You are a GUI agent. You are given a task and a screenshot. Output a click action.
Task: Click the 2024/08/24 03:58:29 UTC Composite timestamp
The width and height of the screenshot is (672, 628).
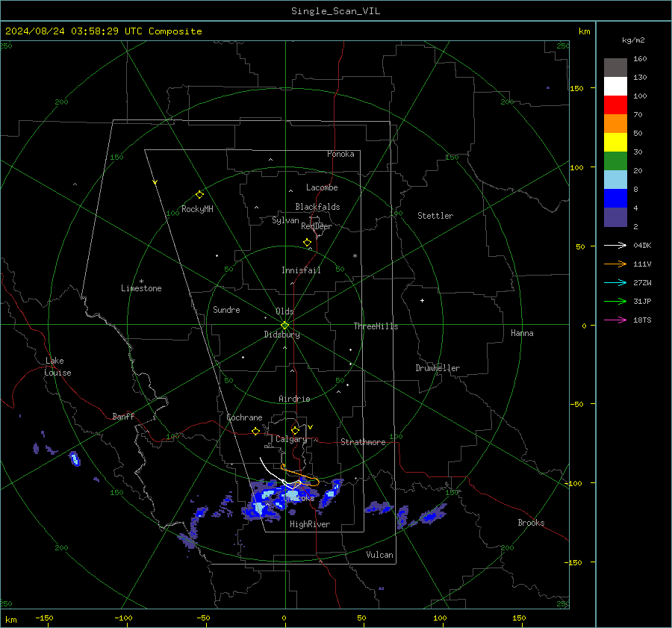[x=103, y=31]
